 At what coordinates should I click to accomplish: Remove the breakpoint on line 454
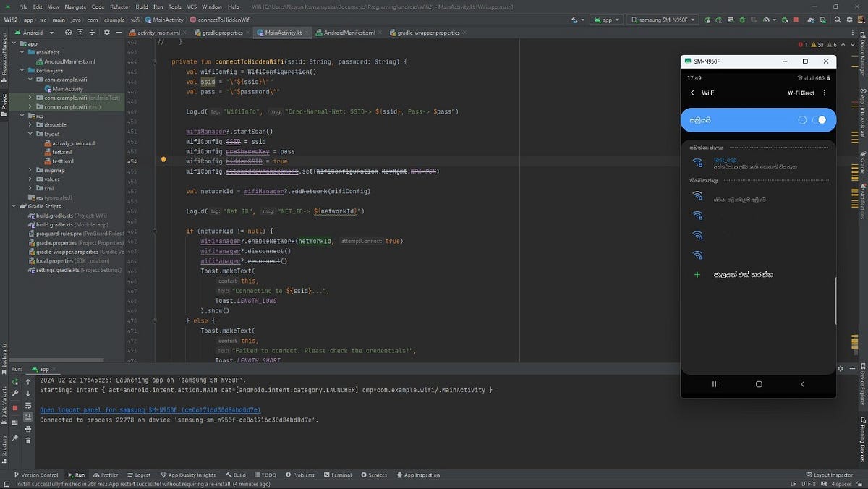163,158
